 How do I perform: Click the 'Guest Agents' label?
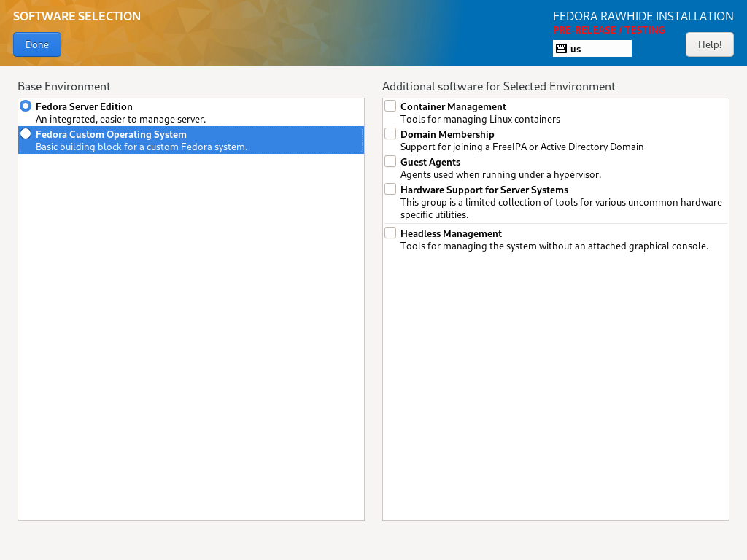pyautogui.click(x=430, y=163)
